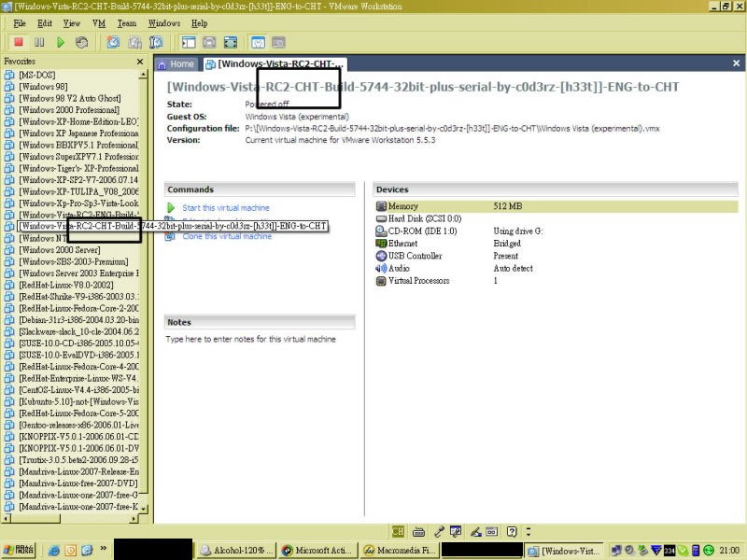Image resolution: width=747 pixels, height=560 pixels.
Task: Open the View menu
Action: pos(72,23)
